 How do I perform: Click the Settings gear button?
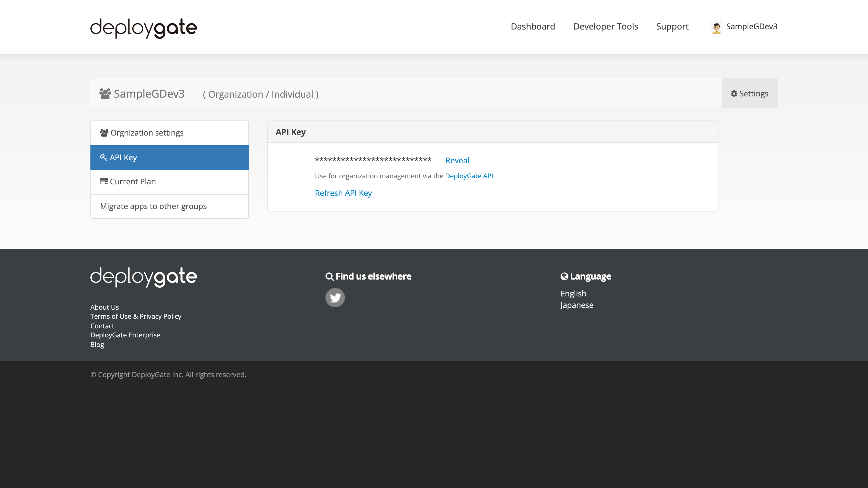[749, 94]
